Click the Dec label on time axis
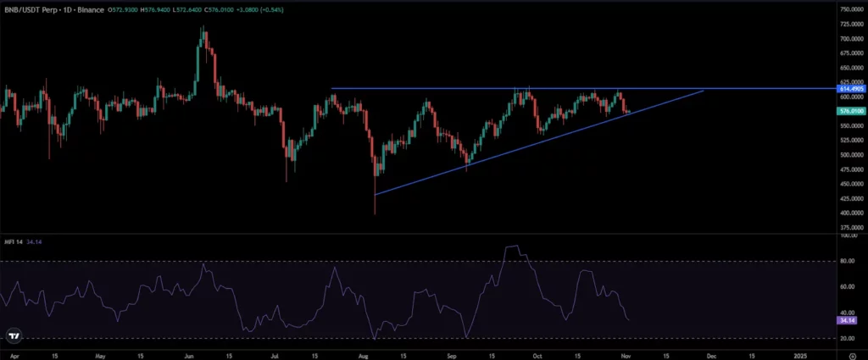868x360 pixels. [711, 356]
